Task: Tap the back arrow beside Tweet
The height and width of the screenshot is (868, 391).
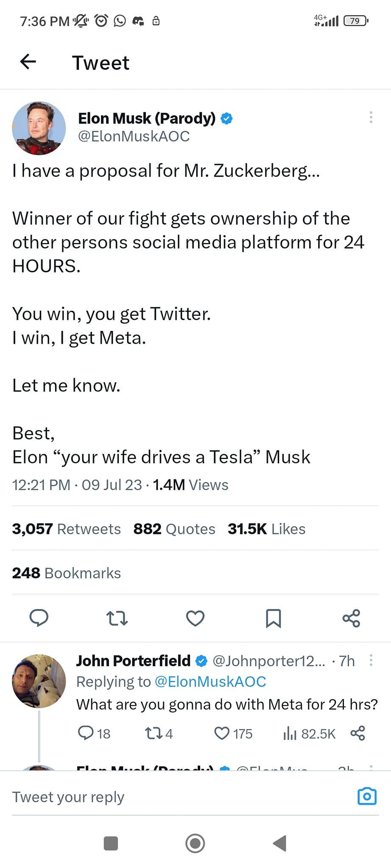Action: coord(28,62)
